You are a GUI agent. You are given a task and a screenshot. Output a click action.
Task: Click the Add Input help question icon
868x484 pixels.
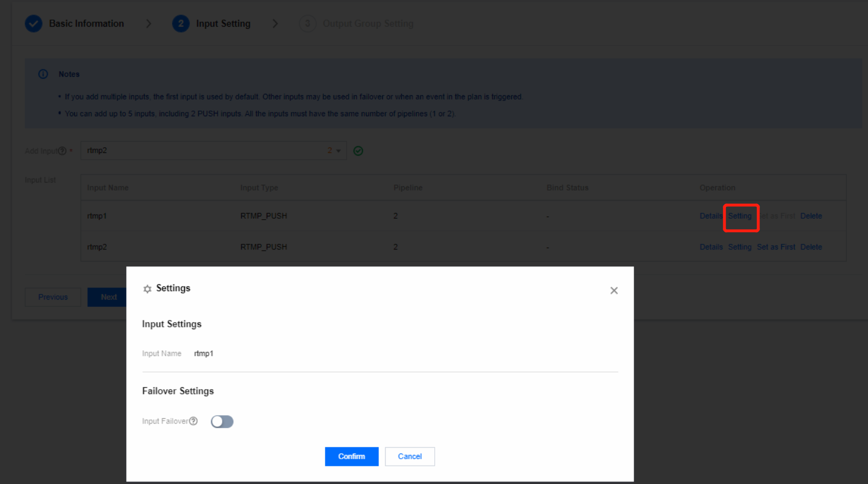click(x=62, y=151)
